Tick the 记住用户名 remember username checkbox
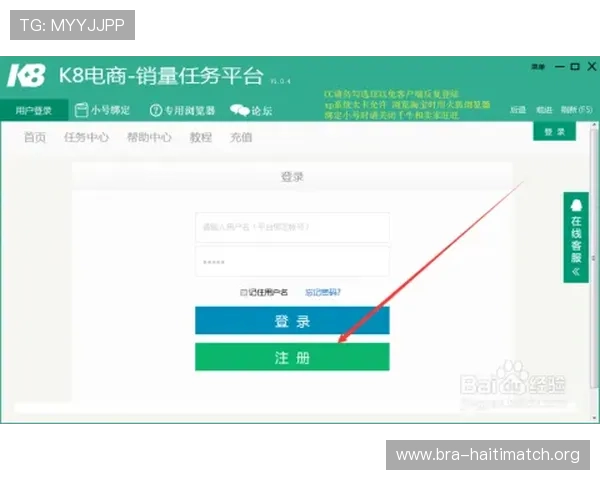 point(243,293)
